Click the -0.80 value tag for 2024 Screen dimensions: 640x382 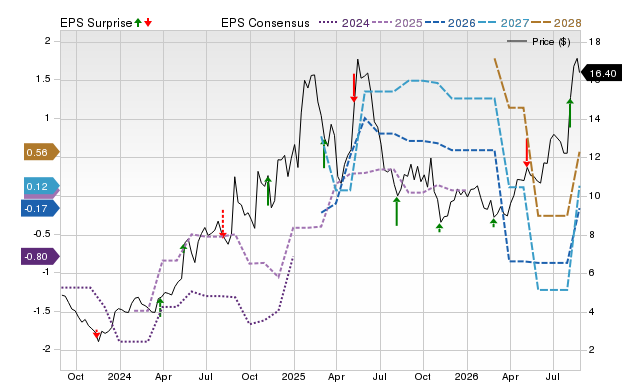point(40,257)
